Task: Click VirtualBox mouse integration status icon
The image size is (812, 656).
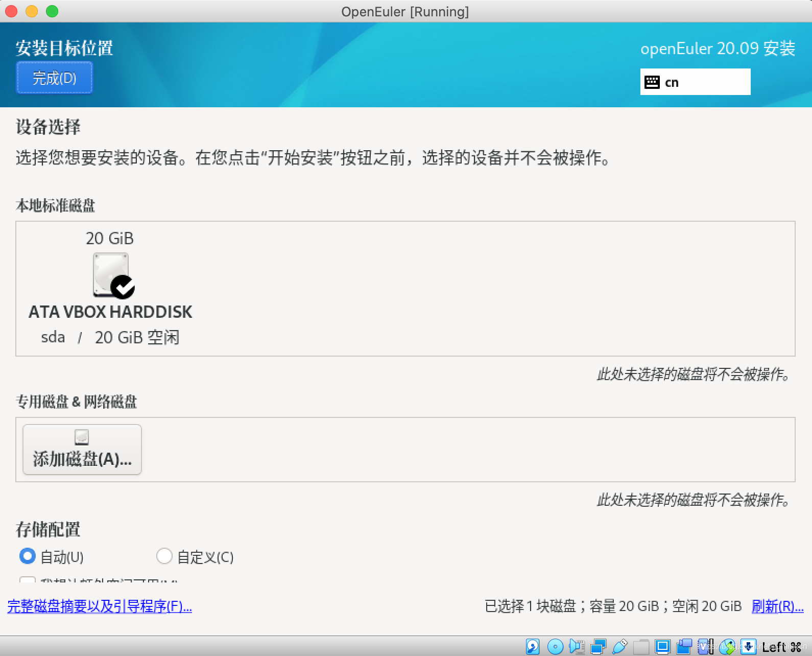Action: tap(727, 647)
